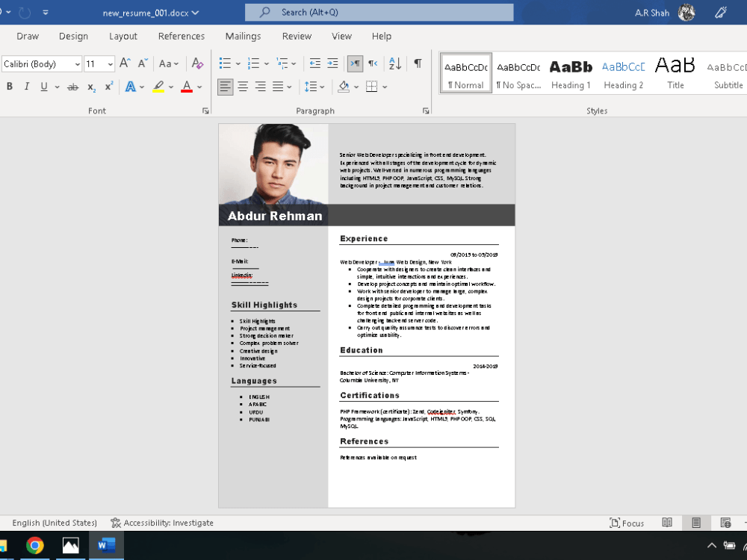Decrease paragraph indent
The image size is (747, 560).
tap(315, 63)
